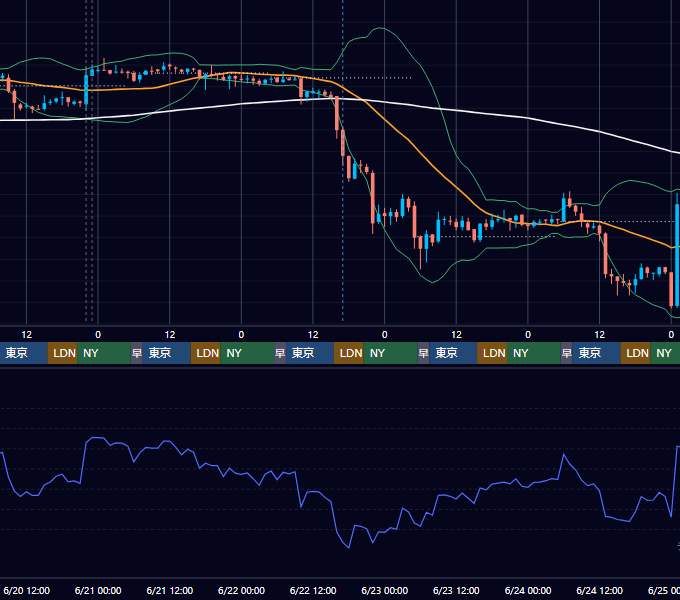The image size is (680, 600).
Task: Click the blue dashed vertical marker line
Action: coord(343,160)
